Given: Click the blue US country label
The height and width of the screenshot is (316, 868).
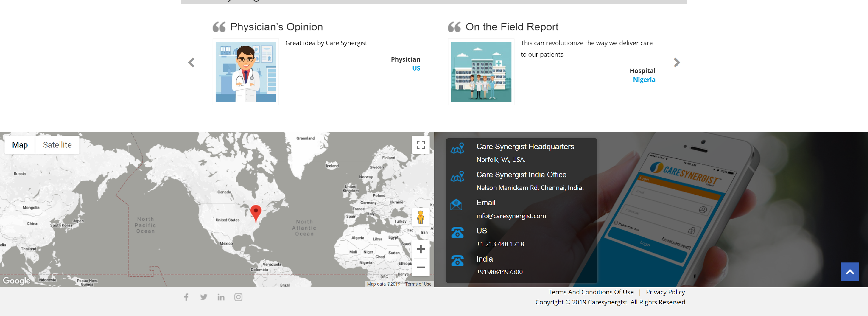Looking at the screenshot, I should point(416,68).
